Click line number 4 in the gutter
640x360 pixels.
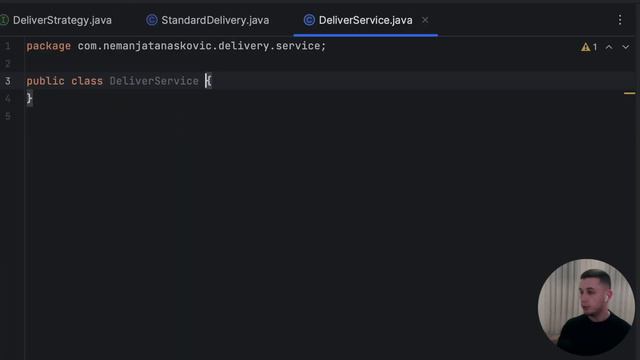[x=8, y=98]
